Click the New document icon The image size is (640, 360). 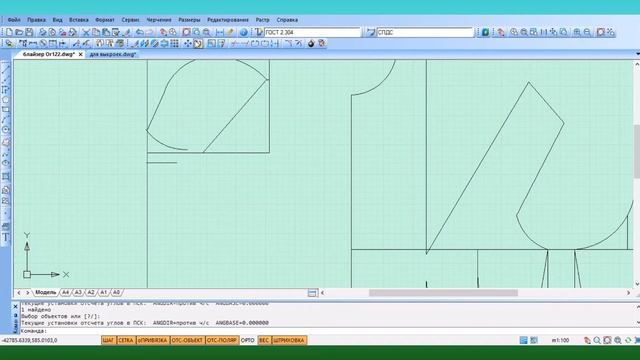9,32
